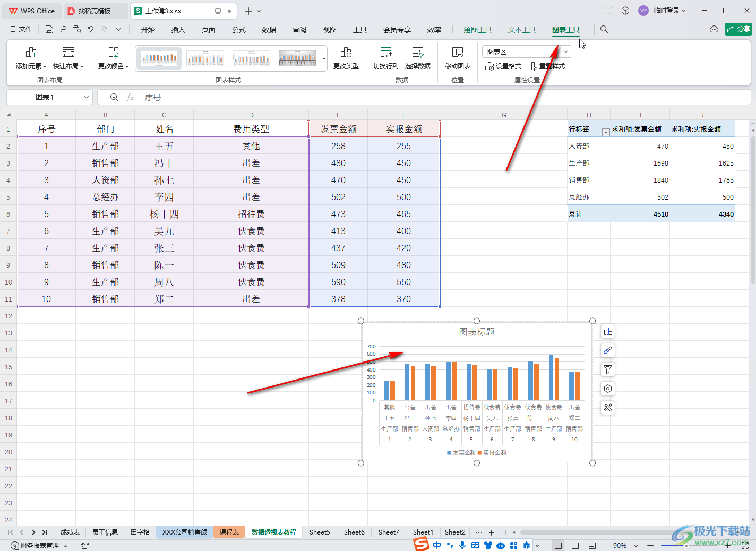The image size is (756, 551).
Task: Click the search magnifier icon in ribbon
Action: [604, 30]
